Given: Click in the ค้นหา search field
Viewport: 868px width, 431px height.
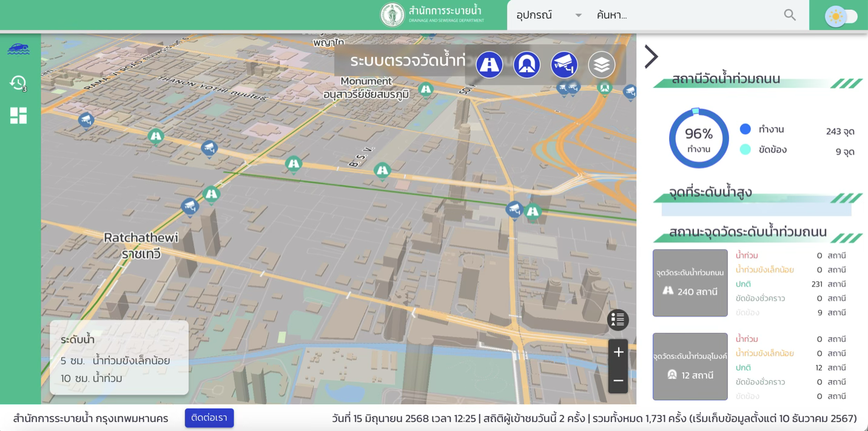Looking at the screenshot, I should pos(685,15).
